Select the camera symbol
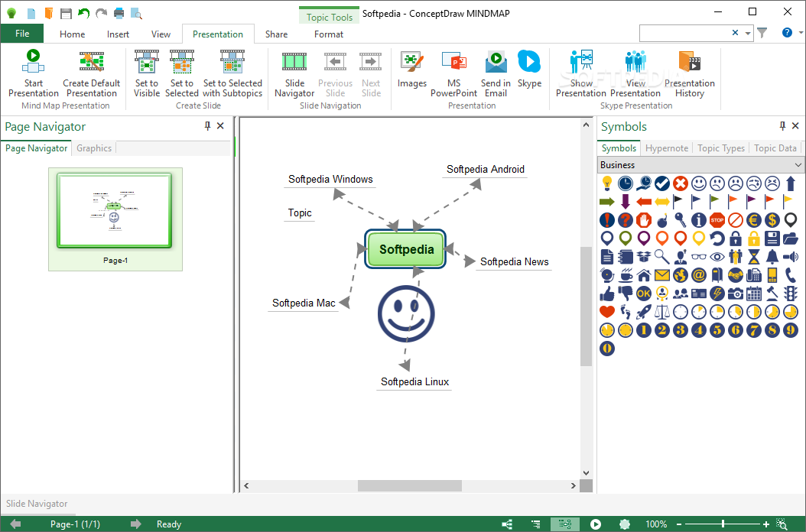This screenshot has height=532, width=806. tap(736, 294)
